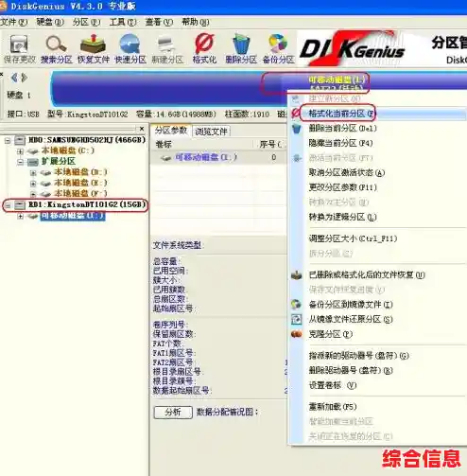The height and width of the screenshot is (476, 467).
Task: Select 扩展分区 in the disk tree
Action: [59, 162]
